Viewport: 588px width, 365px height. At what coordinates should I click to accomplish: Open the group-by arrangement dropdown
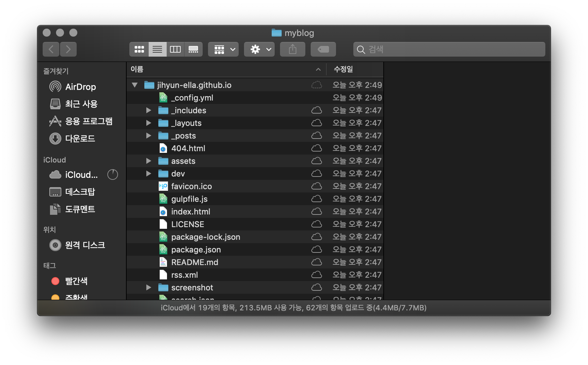point(223,50)
